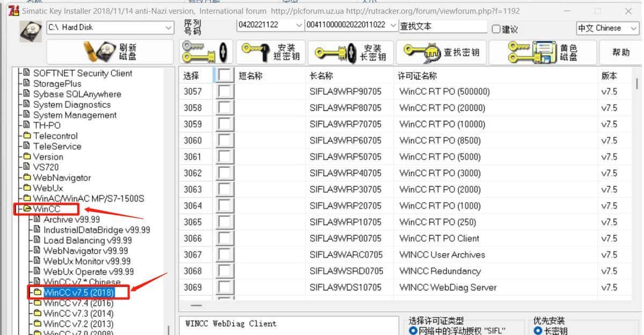
Task: Select the WinCC v7.5 (2018) tree entry
Action: 79,293
